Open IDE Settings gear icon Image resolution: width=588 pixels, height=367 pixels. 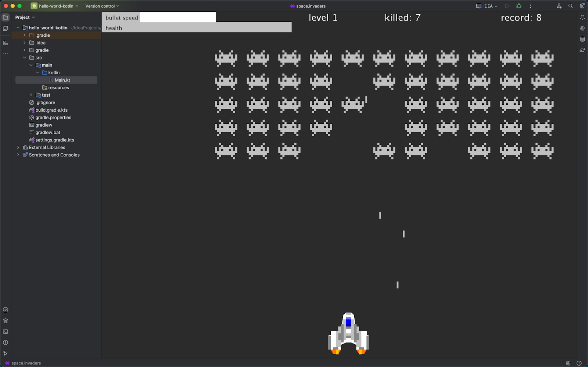coord(582,6)
